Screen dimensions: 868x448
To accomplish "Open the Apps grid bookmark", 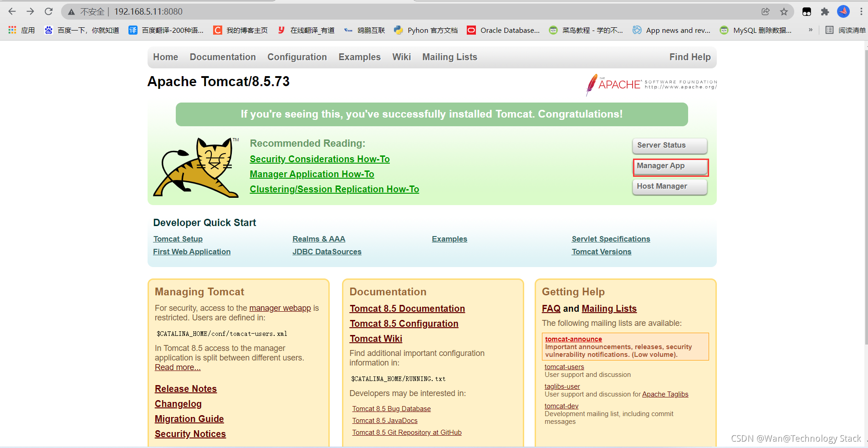I will point(21,30).
